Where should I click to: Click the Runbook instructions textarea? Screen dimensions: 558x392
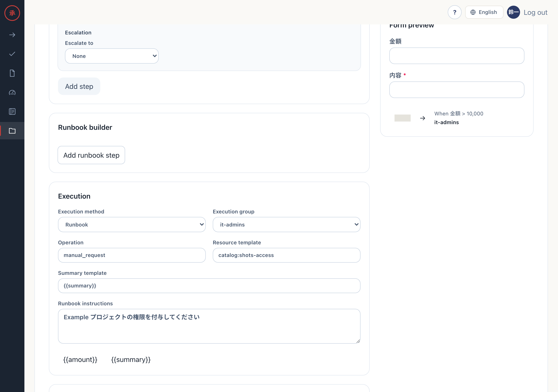tap(209, 326)
